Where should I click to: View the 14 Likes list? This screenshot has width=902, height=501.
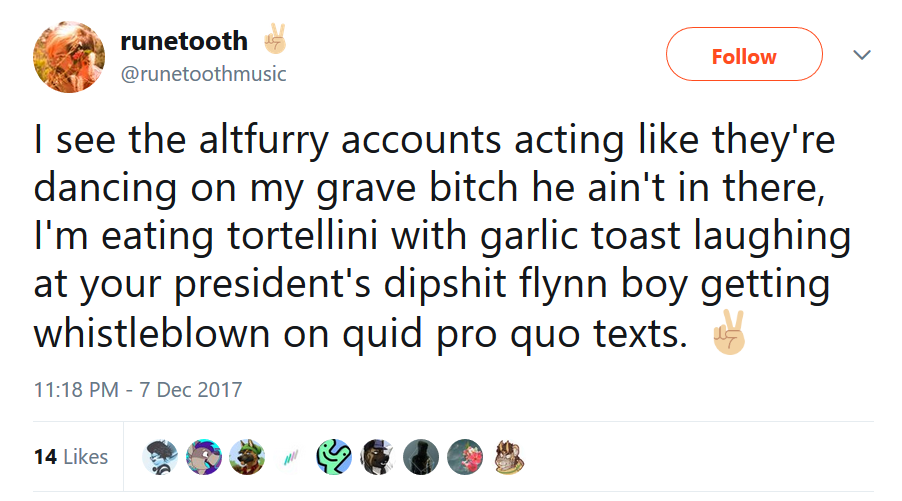click(x=71, y=457)
